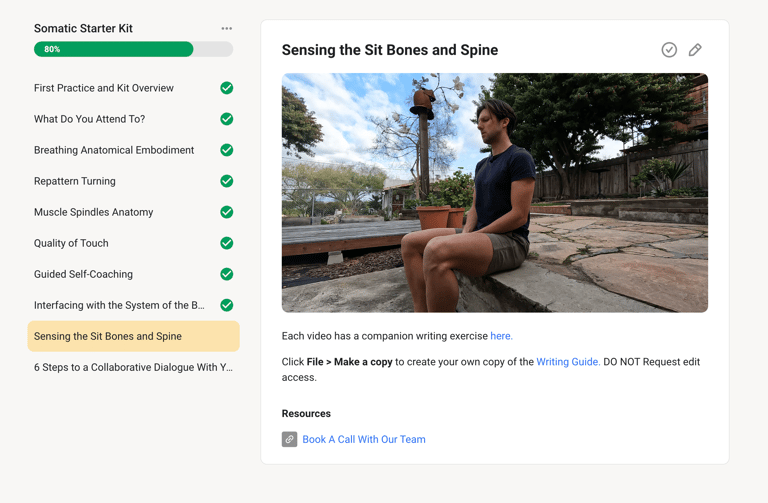Viewport: 768px width, 503px height.
Task: Click the pencil edit icon for the lesson
Action: coord(695,49)
